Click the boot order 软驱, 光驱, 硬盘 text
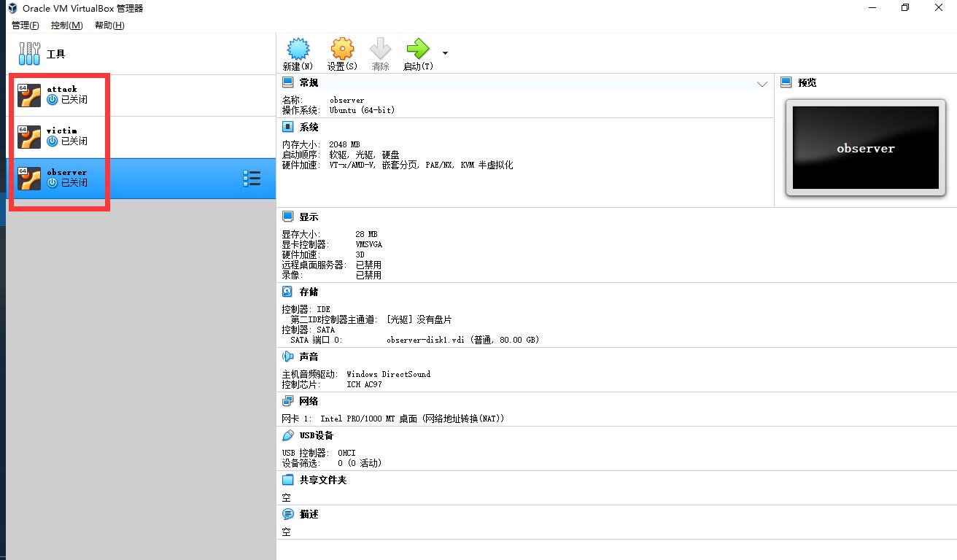The width and height of the screenshot is (957, 560). point(364,155)
